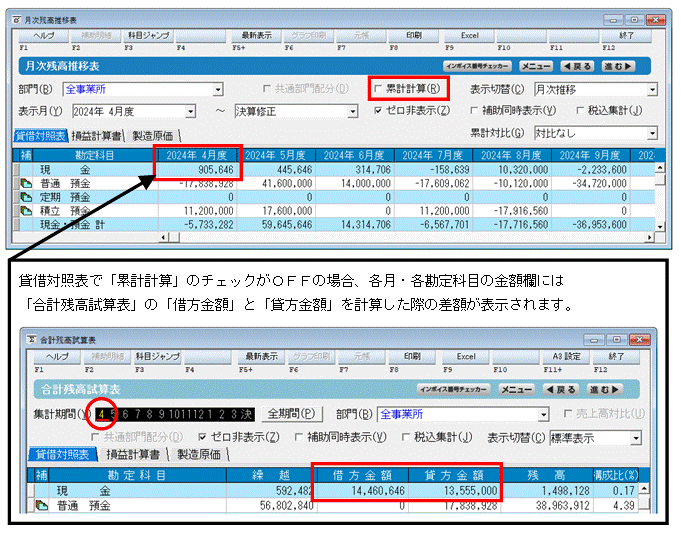681x538 pixels.
Task: Click horizontal scrollbar of upper table
Action: (407, 237)
